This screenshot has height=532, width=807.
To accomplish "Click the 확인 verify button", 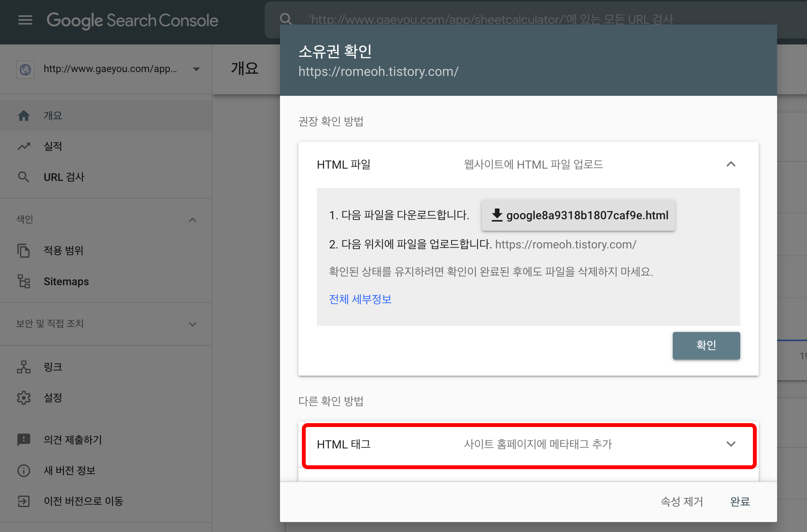I will pyautogui.click(x=706, y=345).
